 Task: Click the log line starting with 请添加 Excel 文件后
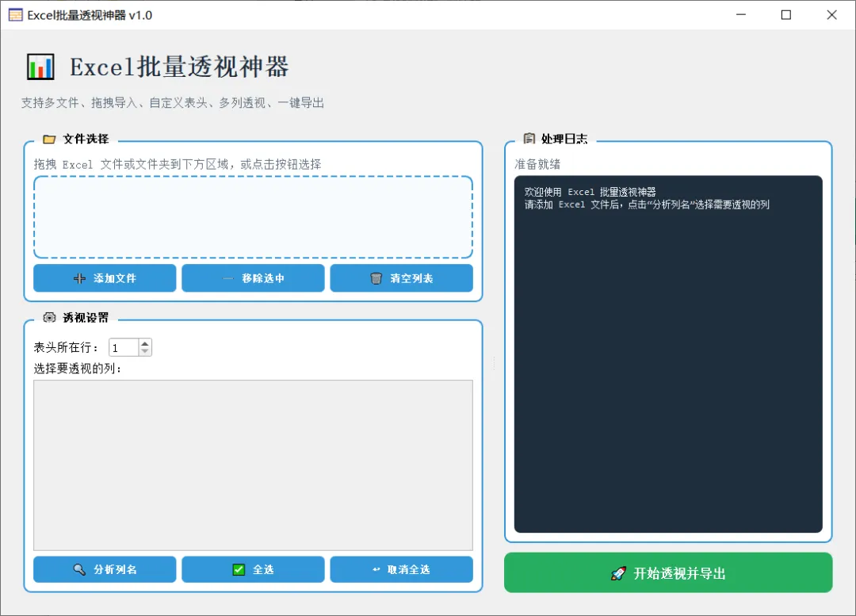coord(647,205)
